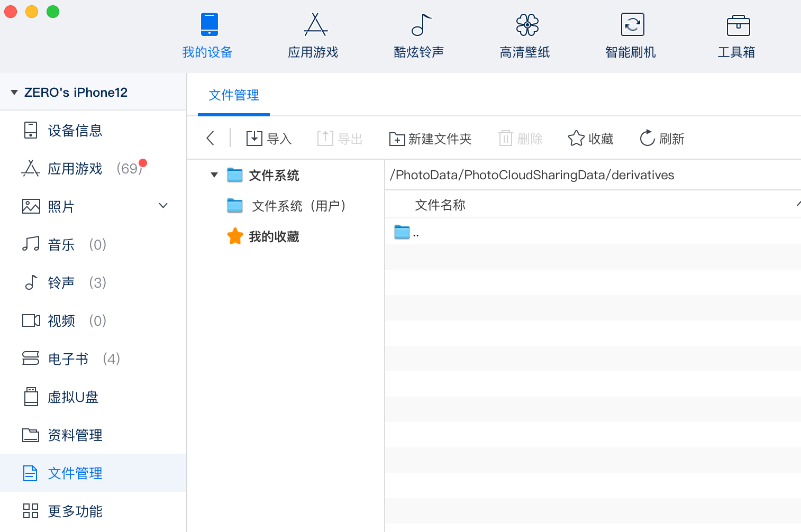Open 我的收藏 favorites in tree
Image resolution: width=801 pixels, height=532 pixels.
pyautogui.click(x=274, y=236)
